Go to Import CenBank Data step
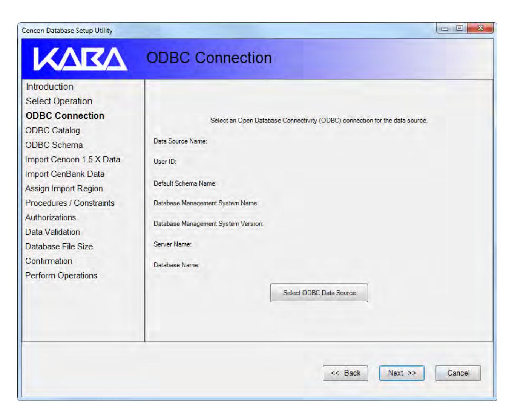This screenshot has height=420, width=512. [x=64, y=174]
